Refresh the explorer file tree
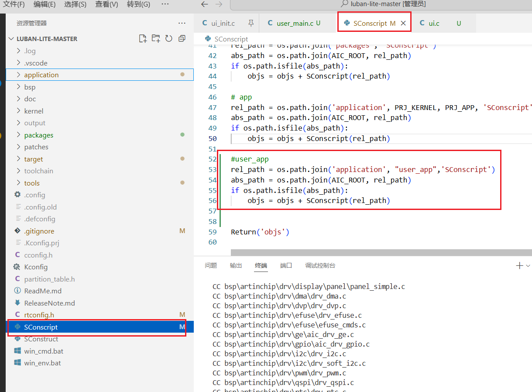Image resolution: width=532 pixels, height=392 pixels. tap(169, 38)
